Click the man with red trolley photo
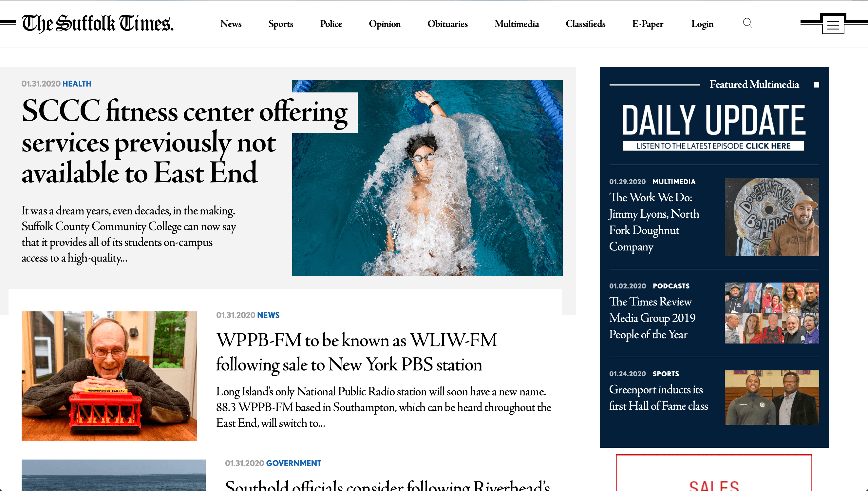 click(109, 376)
